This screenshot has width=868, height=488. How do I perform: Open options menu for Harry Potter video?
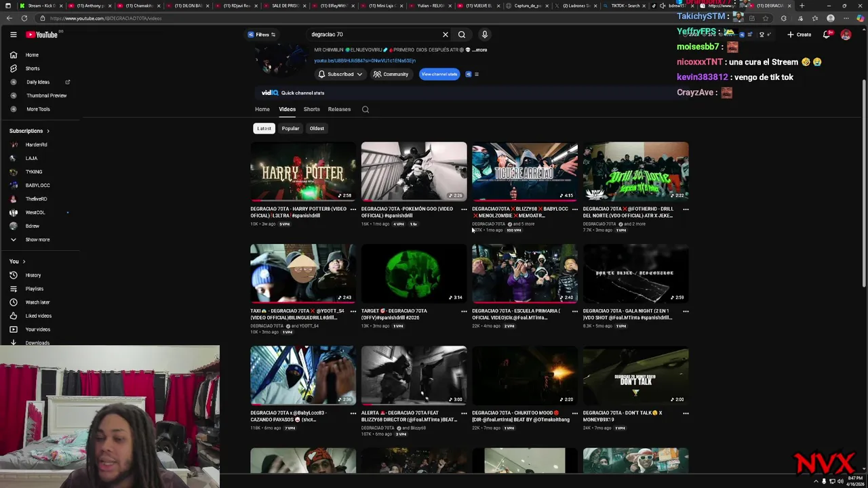pyautogui.click(x=353, y=209)
